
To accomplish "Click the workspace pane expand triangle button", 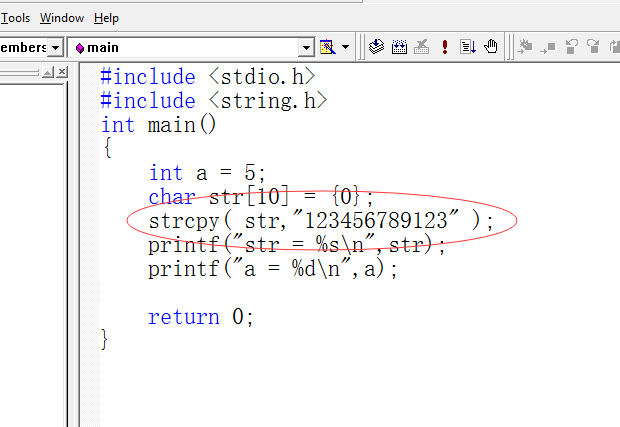I will 48,73.
